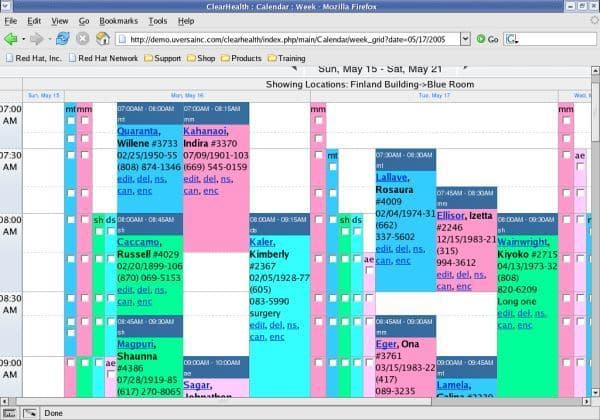600x420 pixels.
Task: Open the Tools menu
Action: 158,20
